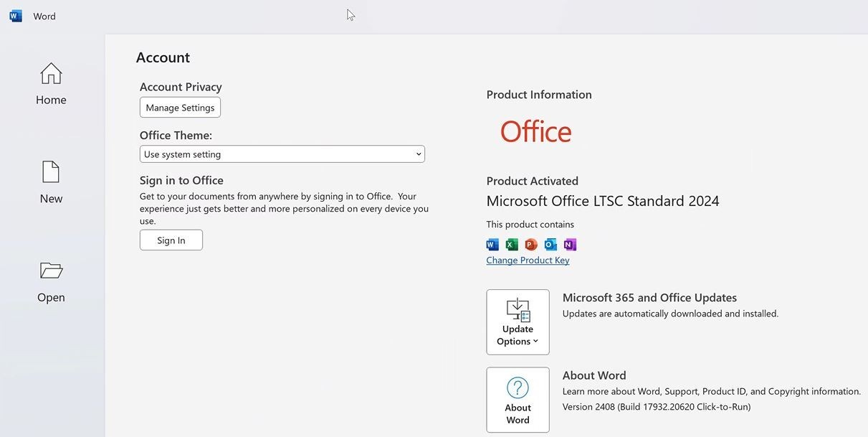Click the 'Learn more about Word' description
The height and width of the screenshot is (437, 868).
pos(712,392)
